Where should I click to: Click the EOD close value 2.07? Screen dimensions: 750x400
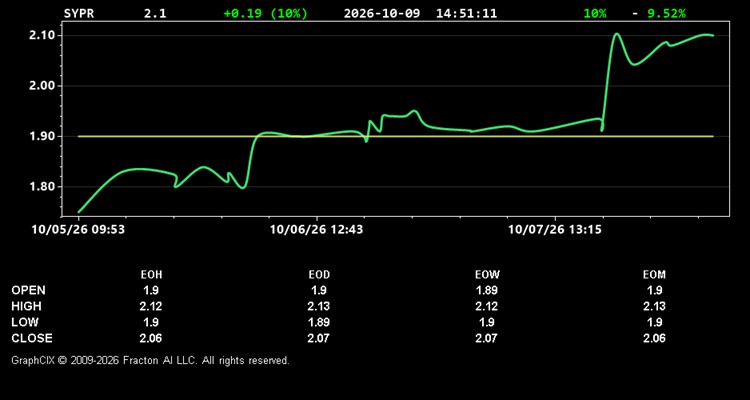320,338
